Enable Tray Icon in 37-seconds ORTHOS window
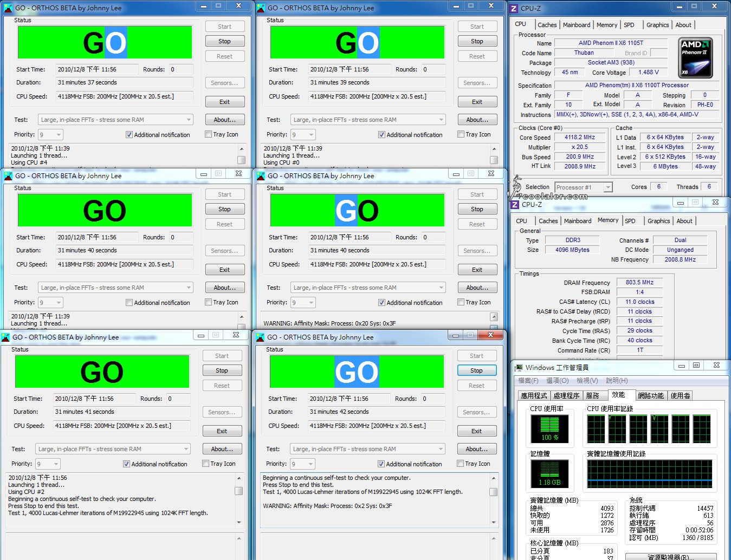This screenshot has height=560, width=731. click(208, 134)
